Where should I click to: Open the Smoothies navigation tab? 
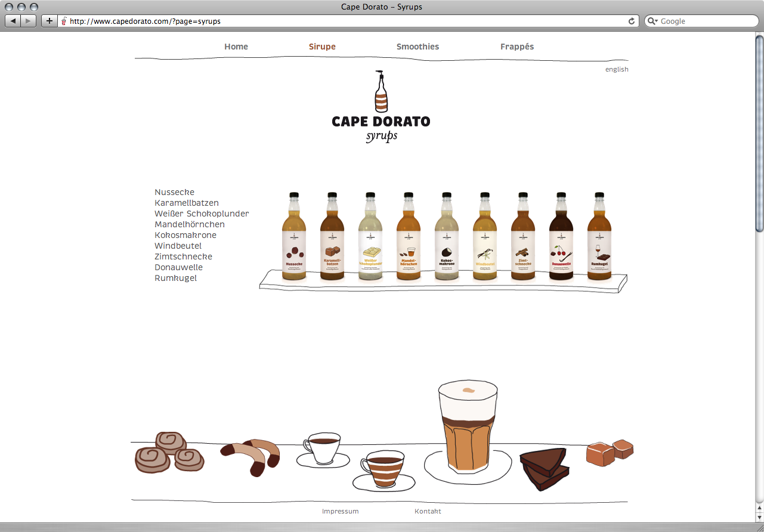click(x=417, y=47)
